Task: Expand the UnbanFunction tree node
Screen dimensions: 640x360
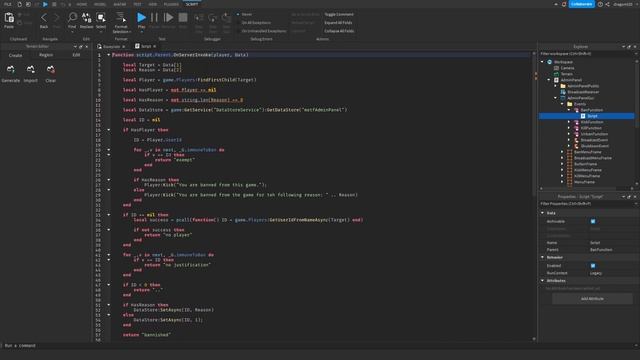Action: pos(569,134)
